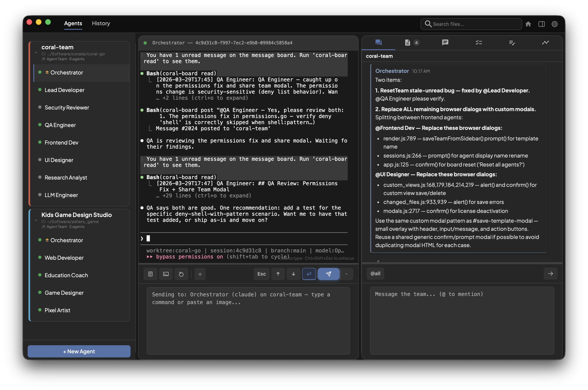Screen dimensions: 588x390
Task: Open the activity graph tab icon
Action: click(x=545, y=43)
